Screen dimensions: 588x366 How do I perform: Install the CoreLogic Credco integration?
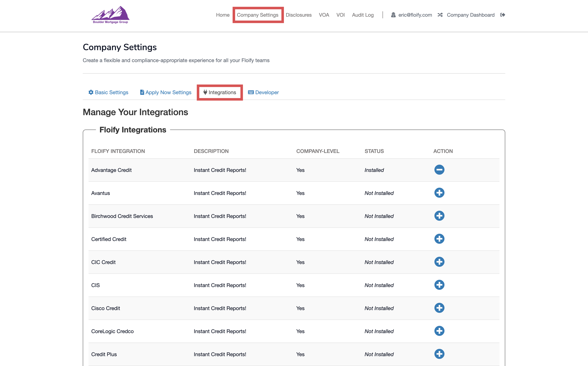[439, 331]
